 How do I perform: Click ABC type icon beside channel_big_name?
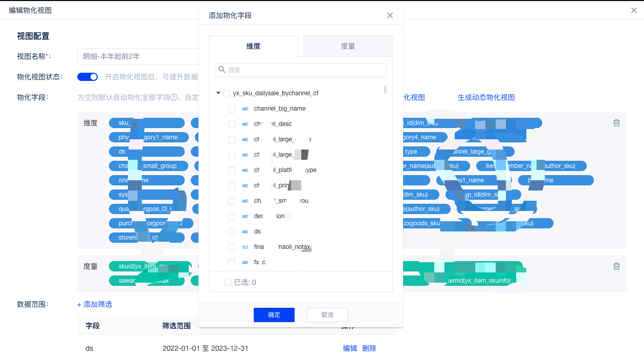[245, 109]
